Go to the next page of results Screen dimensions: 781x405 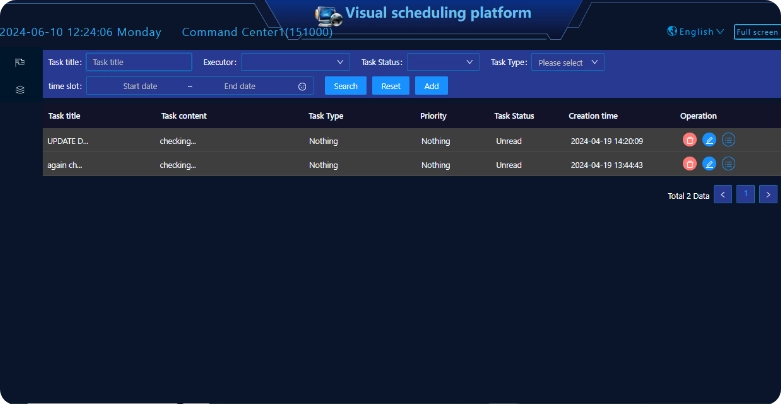[768, 194]
